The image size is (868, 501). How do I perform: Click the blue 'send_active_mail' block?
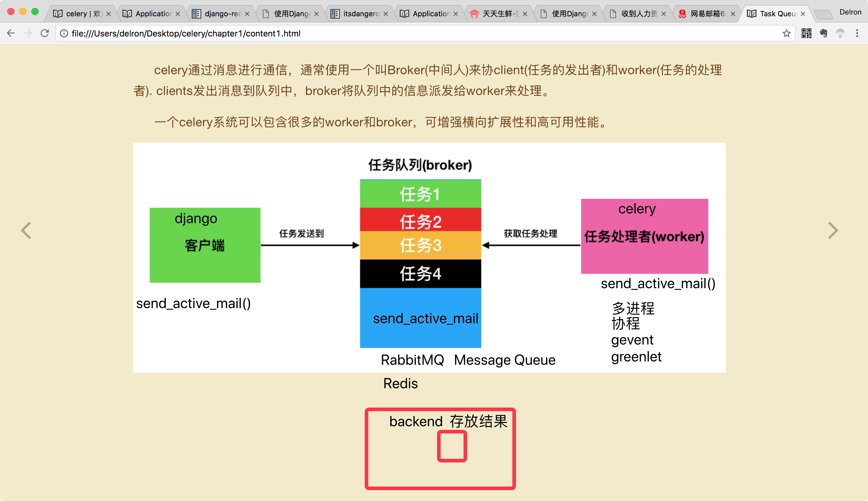(420, 318)
